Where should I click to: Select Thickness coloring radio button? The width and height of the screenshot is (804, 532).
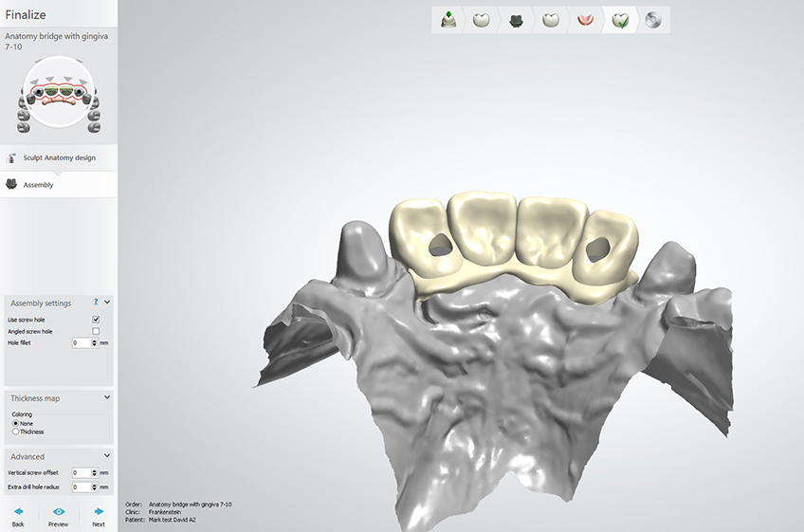click(15, 431)
